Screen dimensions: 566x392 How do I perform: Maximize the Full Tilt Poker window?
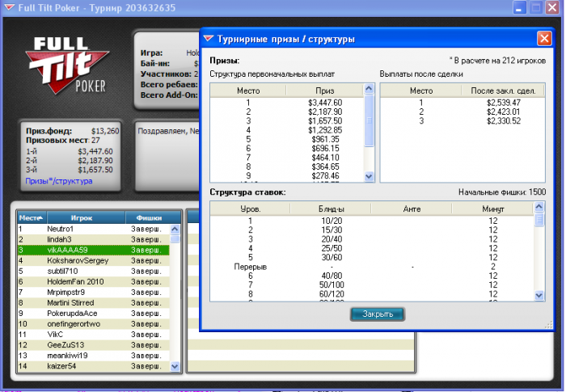coord(535,7)
